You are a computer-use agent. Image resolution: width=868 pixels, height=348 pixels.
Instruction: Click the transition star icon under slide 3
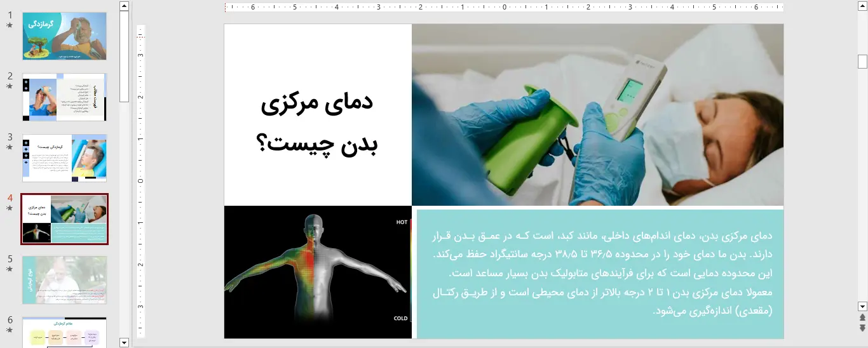pos(10,147)
